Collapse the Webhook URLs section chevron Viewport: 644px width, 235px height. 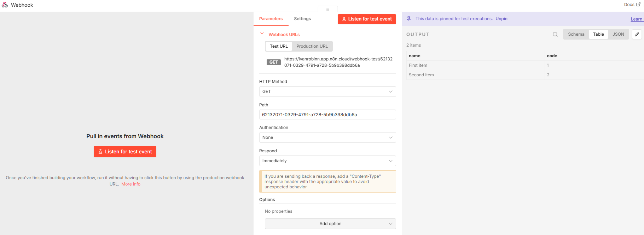point(262,34)
